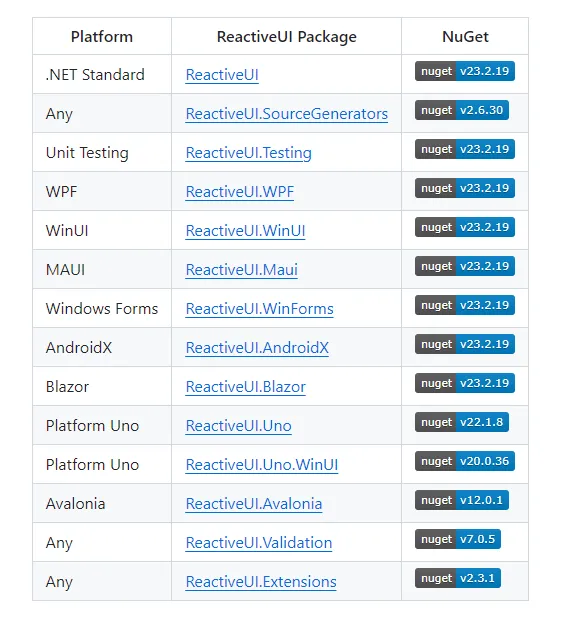Click the nuget v2.6.30 badge
The width and height of the screenshot is (567, 617).
tap(462, 110)
